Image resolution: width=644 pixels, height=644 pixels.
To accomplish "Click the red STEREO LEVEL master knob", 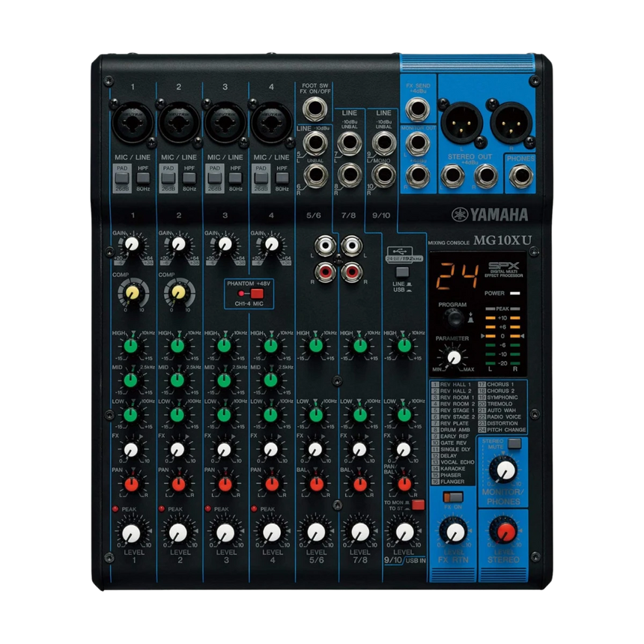I will 505,532.
